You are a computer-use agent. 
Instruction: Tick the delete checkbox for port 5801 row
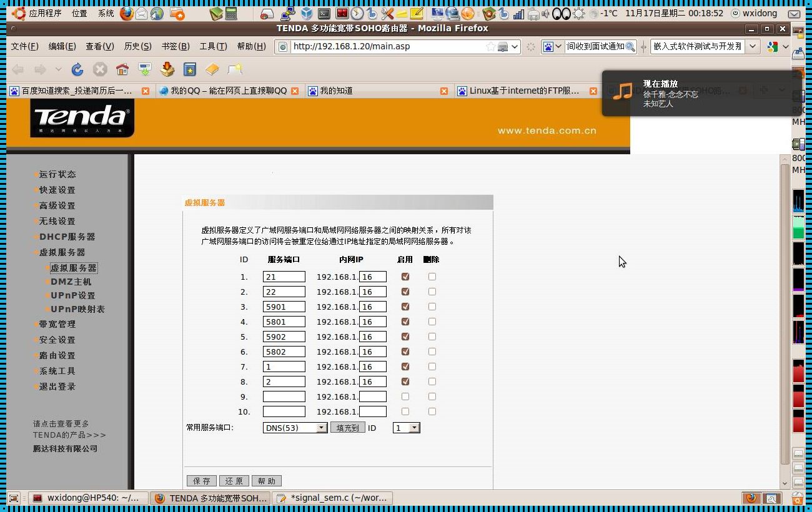pyautogui.click(x=432, y=322)
